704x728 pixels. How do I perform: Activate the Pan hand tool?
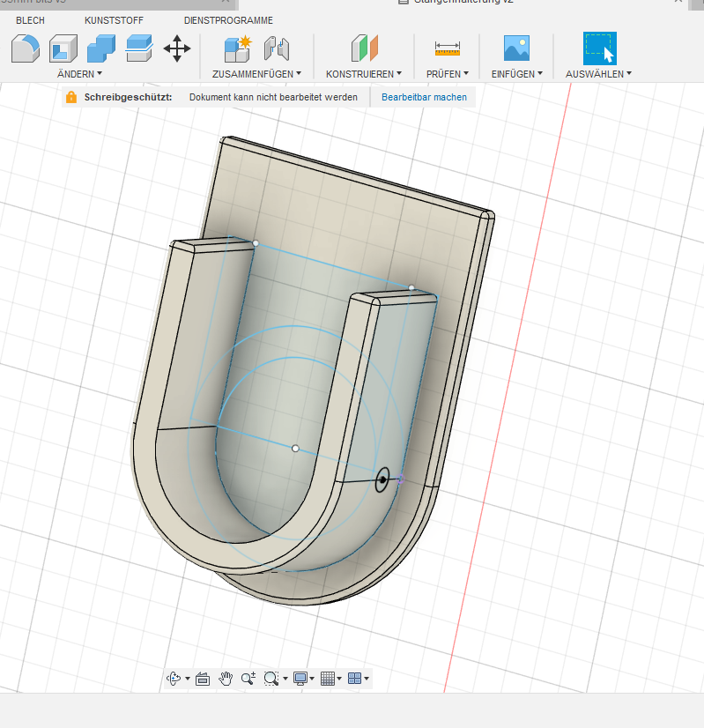pyautogui.click(x=226, y=679)
